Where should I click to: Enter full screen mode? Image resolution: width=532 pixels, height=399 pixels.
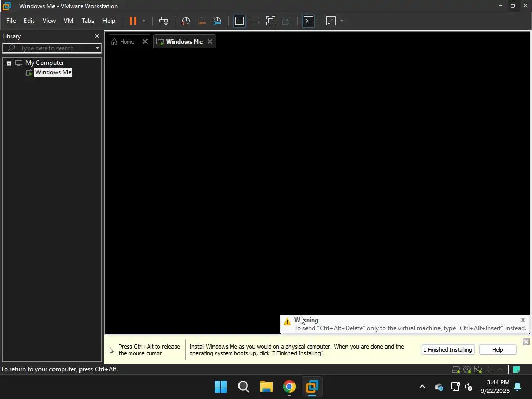(270, 21)
